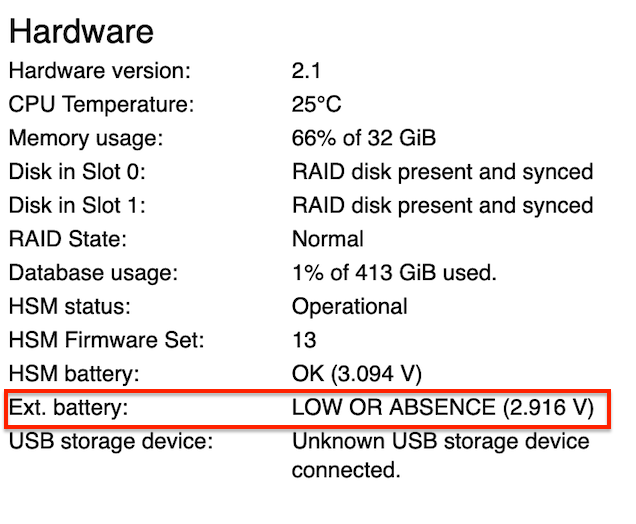This screenshot has width=636, height=524.
Task: Select the LOW OR ABSENCE (2.916 V) value
Action: pyautogui.click(x=442, y=408)
